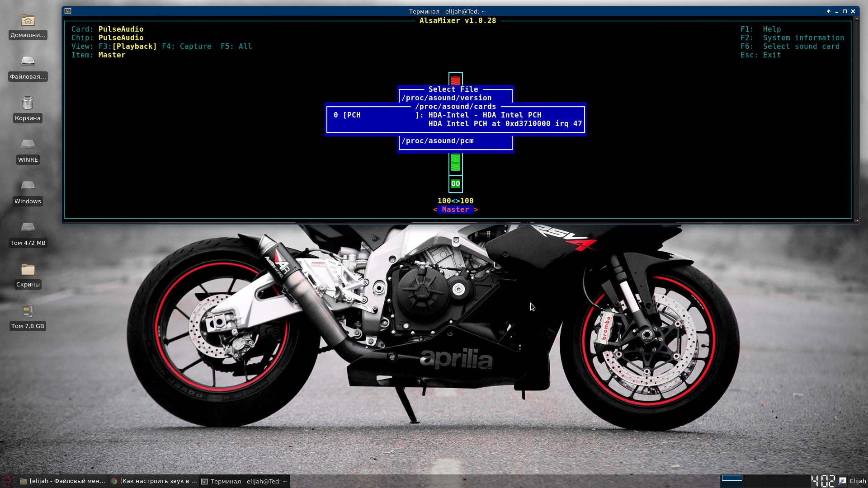Click the red top section of Master volume bar
868x488 pixels.
[455, 81]
